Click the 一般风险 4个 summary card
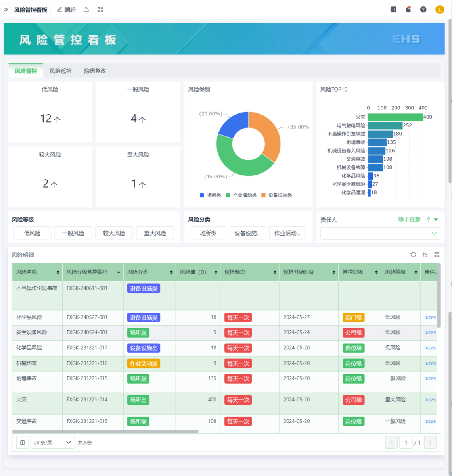The image size is (452, 476). (138, 112)
